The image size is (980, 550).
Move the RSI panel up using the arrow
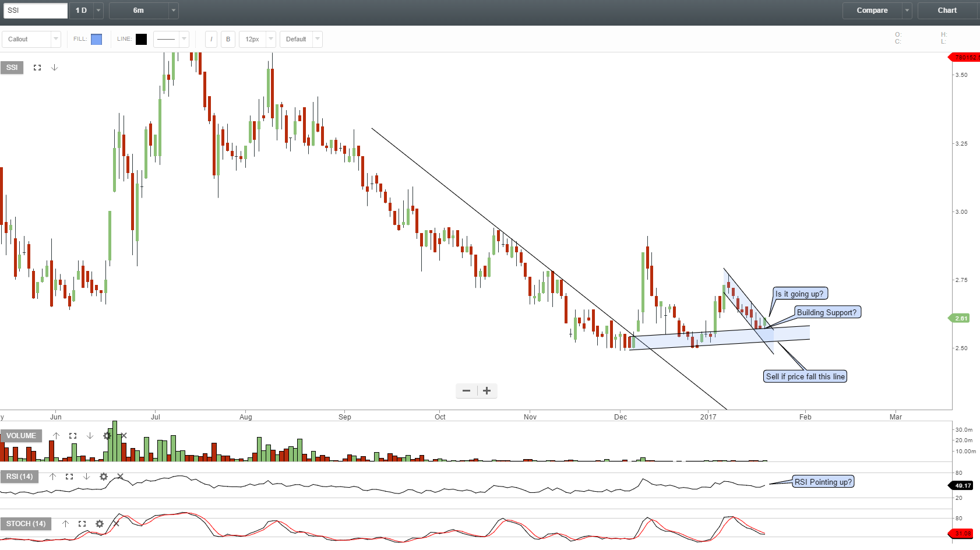coord(52,477)
